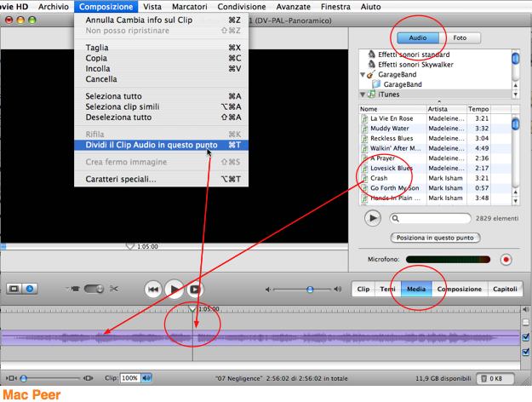Adjust the playback volume slider
532x402 pixels.
pos(310,290)
